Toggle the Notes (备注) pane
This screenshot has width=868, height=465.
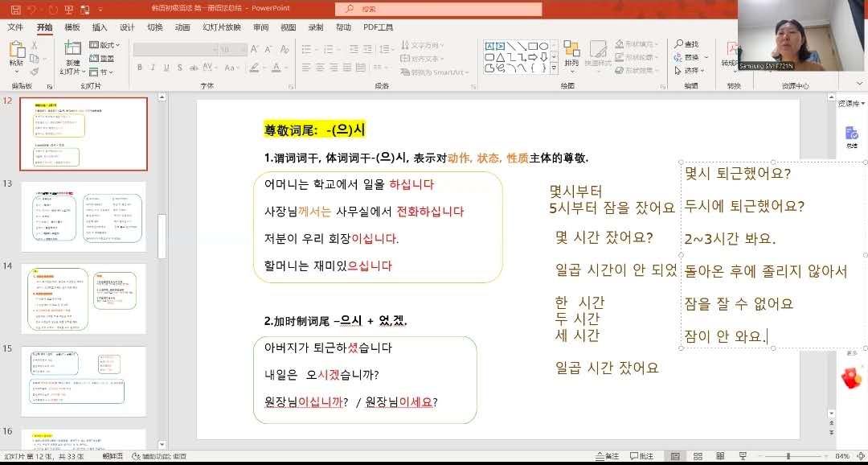pos(607,456)
